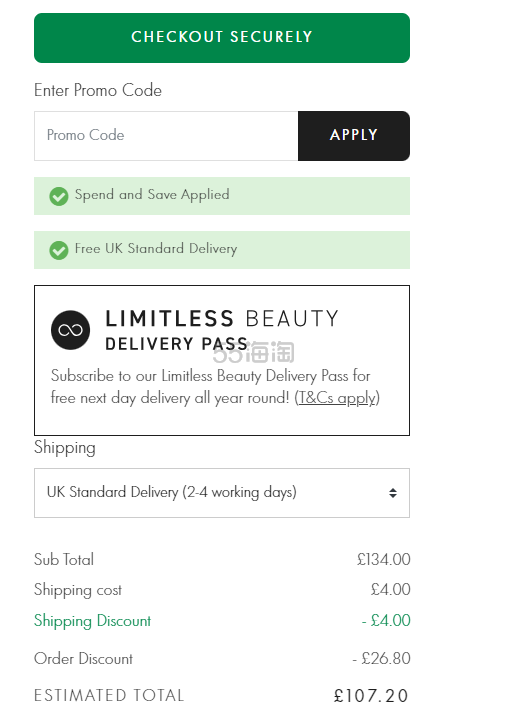Click the Delivery Pass subscription description text
This screenshot has width=507, height=705.
tap(215, 387)
